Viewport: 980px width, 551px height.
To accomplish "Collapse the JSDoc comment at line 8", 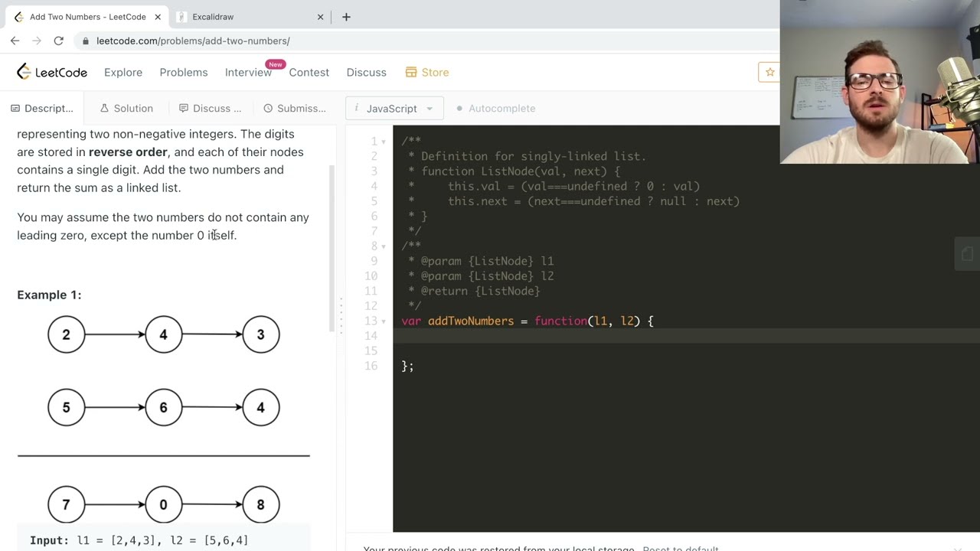I will [384, 246].
